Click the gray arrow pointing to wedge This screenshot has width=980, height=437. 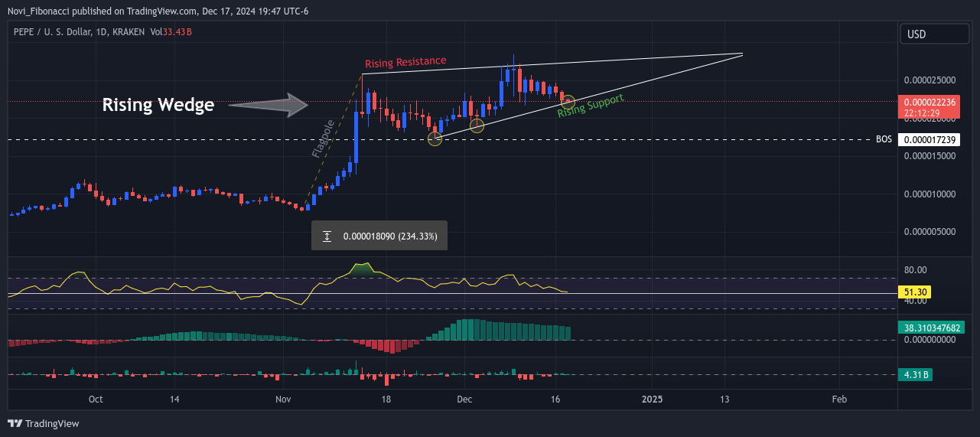268,106
